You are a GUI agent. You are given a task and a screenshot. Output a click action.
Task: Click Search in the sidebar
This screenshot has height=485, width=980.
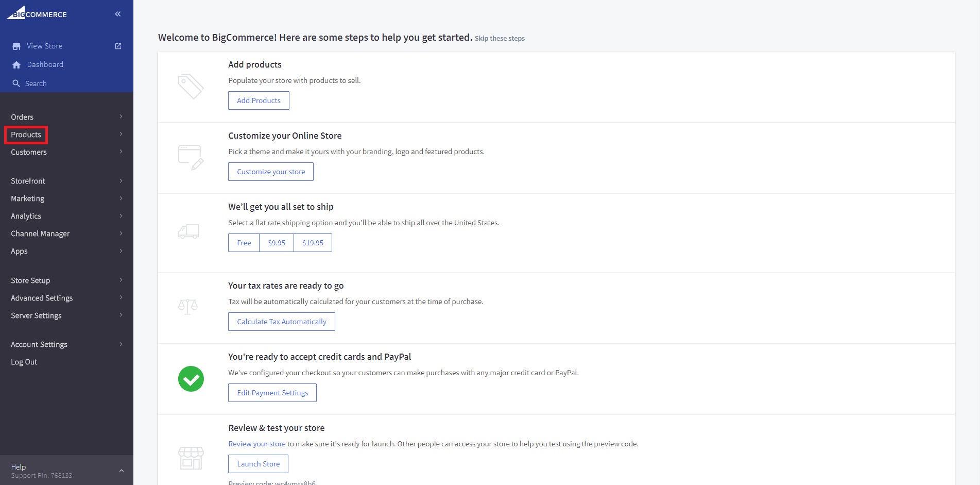coord(36,83)
